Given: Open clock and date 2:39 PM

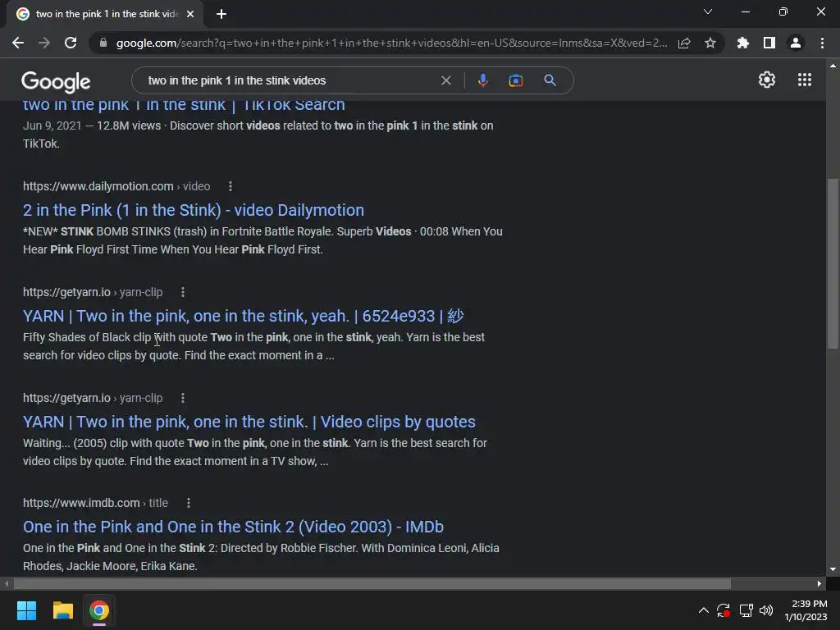Looking at the screenshot, I should [806, 610].
